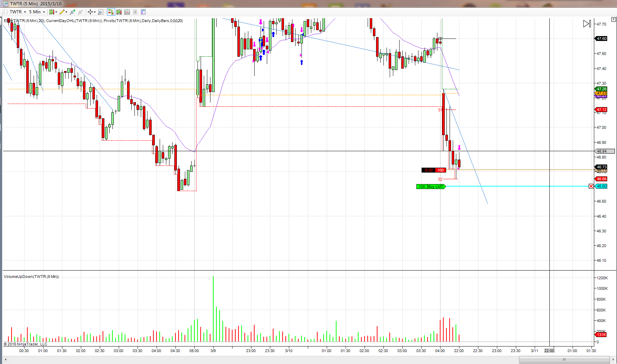Click the 3/10 date label on time axis
The image size is (617, 364).
coord(289,351)
